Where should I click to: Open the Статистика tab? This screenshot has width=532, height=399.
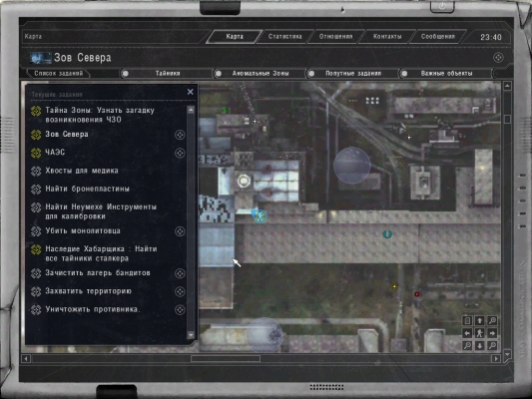tap(285, 36)
